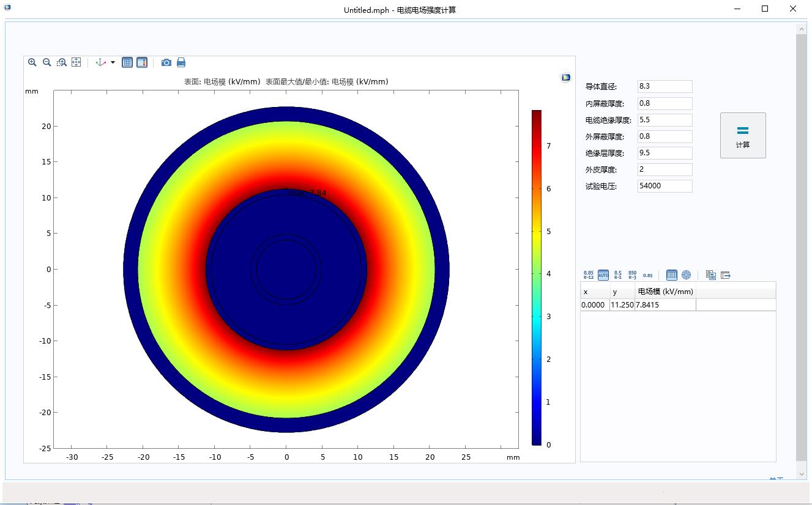Screen dimensions: 812x505
Task: Print the plot using the printer icon
Action: point(181,62)
